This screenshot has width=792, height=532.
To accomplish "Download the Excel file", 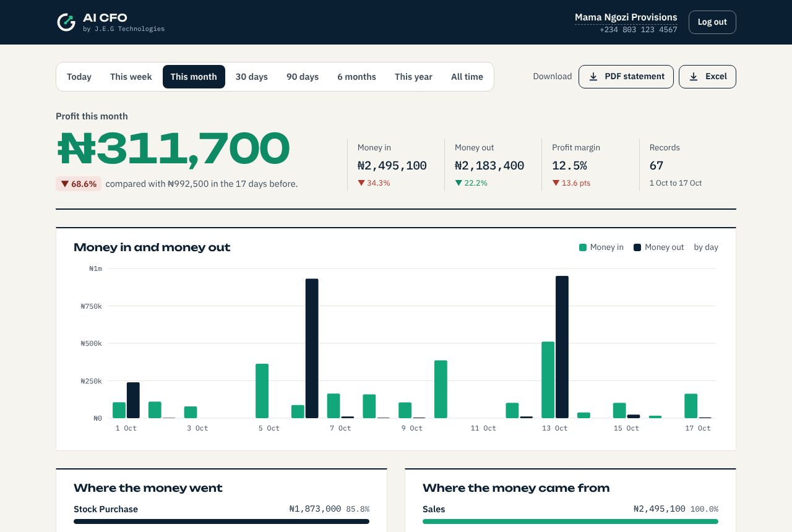I will point(707,77).
